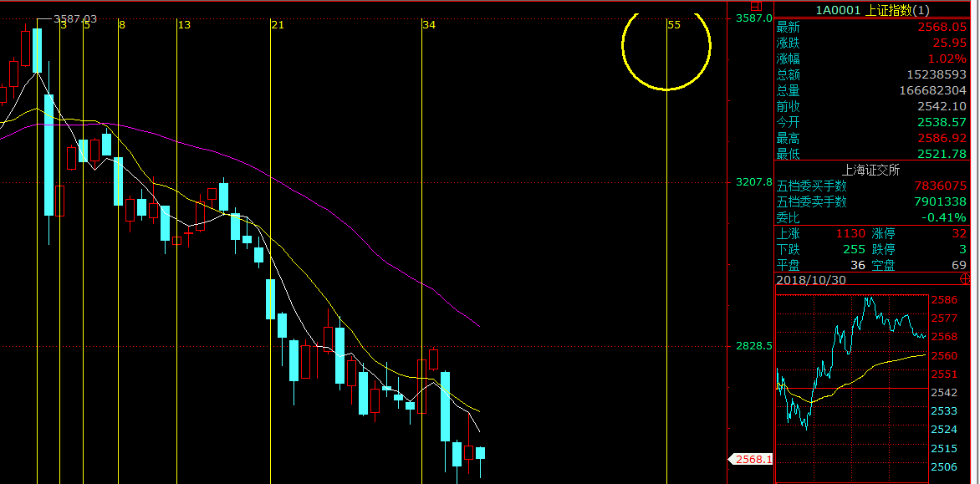The image size is (980, 484).
Task: Click the 委比 value -0.41%
Action: [x=944, y=218]
